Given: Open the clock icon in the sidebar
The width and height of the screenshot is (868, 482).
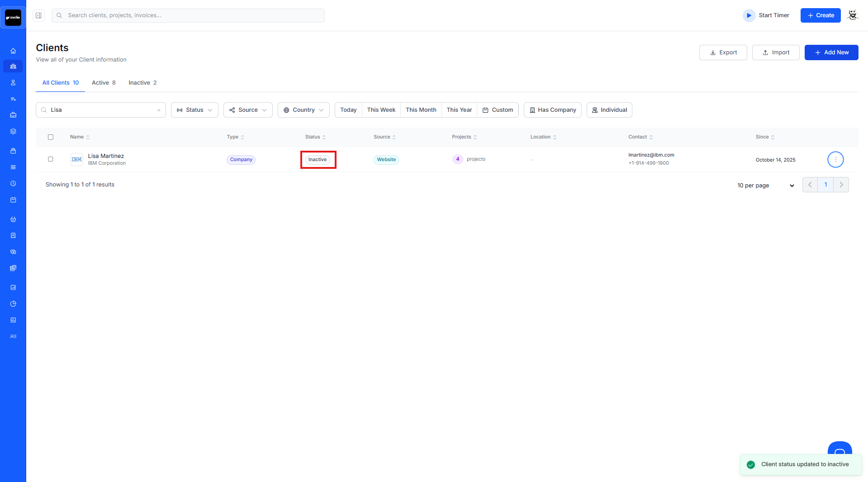Looking at the screenshot, I should [13, 183].
